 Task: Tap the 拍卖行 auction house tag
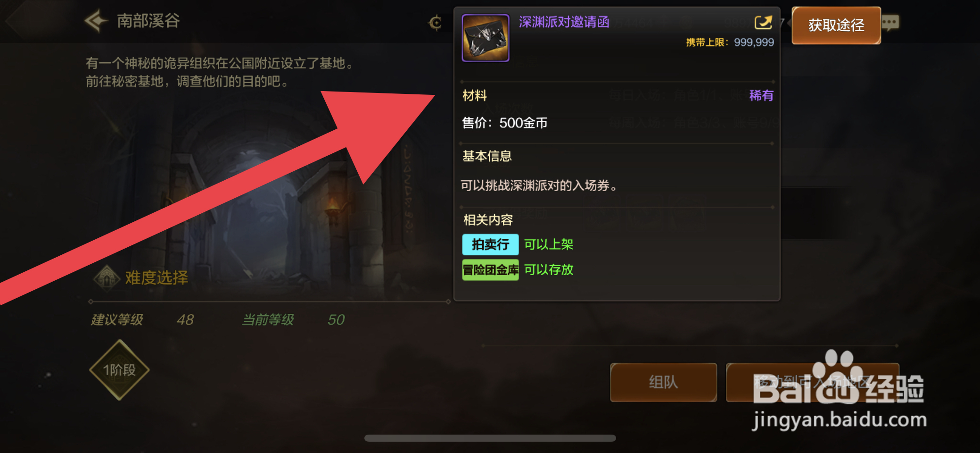tap(490, 244)
